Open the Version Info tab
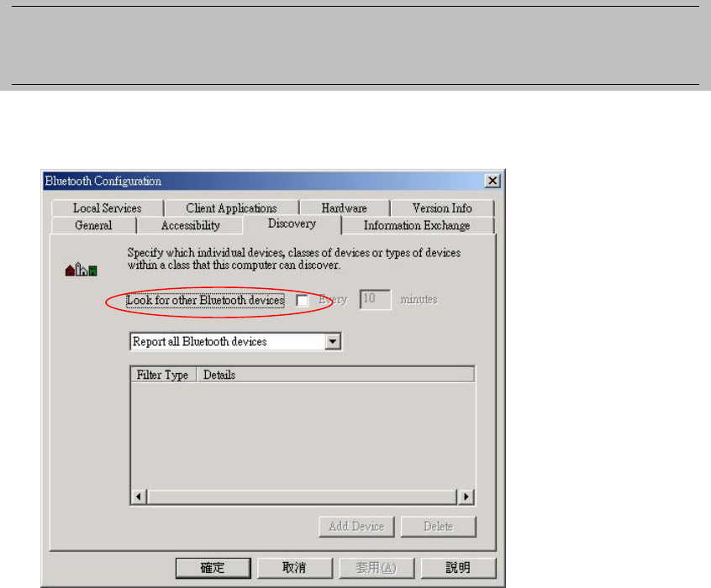Viewport: 711px width, 588px height. tap(442, 208)
